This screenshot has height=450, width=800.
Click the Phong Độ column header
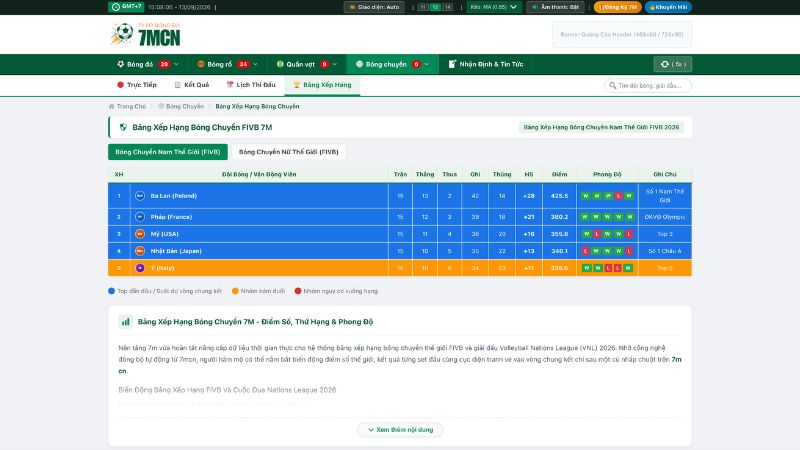pos(607,174)
